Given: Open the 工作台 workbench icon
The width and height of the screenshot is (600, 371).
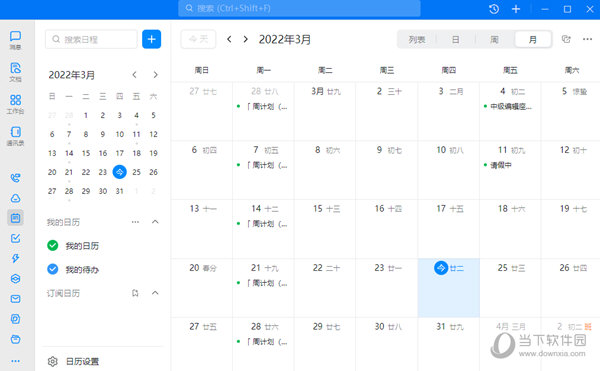Looking at the screenshot, I should pos(15,104).
